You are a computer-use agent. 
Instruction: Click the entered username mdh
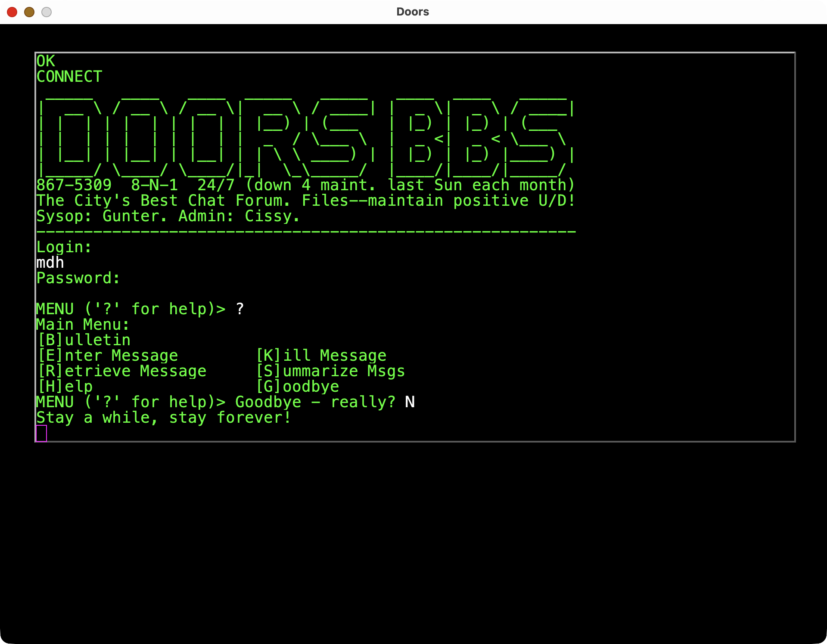pyautogui.click(x=50, y=263)
